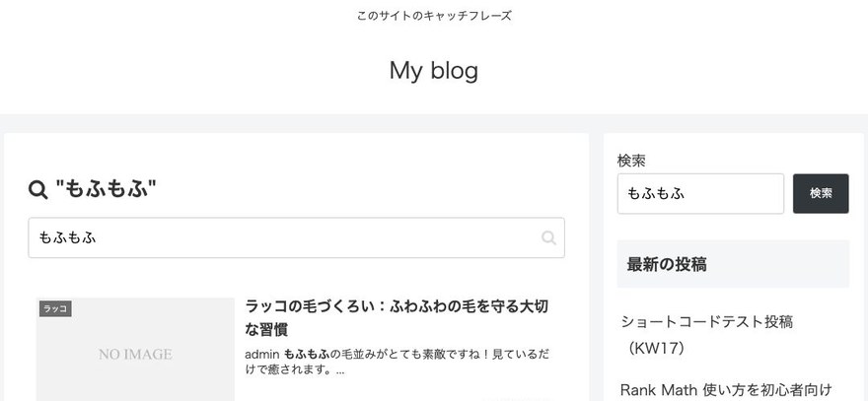The width and height of the screenshot is (868, 401).
Task: Open the ラッコ category badge on the thumbnail
Action: (x=55, y=309)
